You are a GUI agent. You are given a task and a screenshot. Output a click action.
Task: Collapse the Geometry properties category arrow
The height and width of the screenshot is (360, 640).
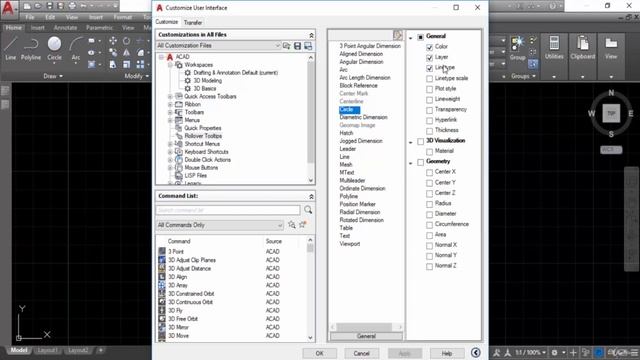point(411,163)
